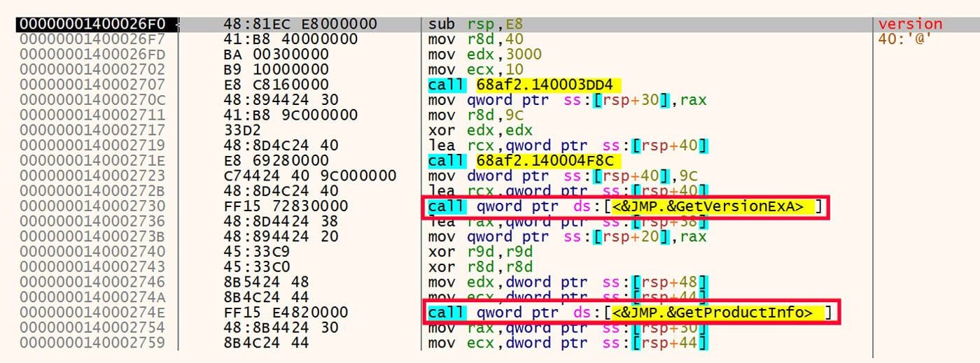Click 'mov qword ptr ss:[rsp+30],rax' instruction
Screen dimensions: 980x363
coord(567,100)
